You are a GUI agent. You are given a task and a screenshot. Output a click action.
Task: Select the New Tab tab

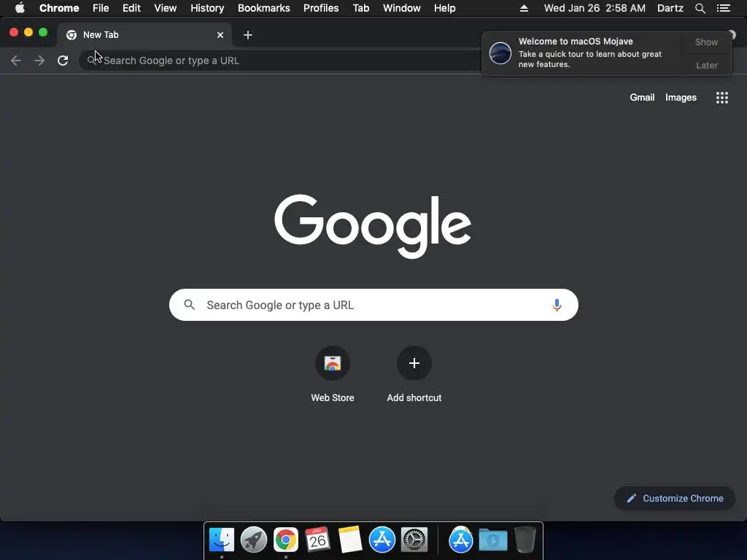pos(144,35)
